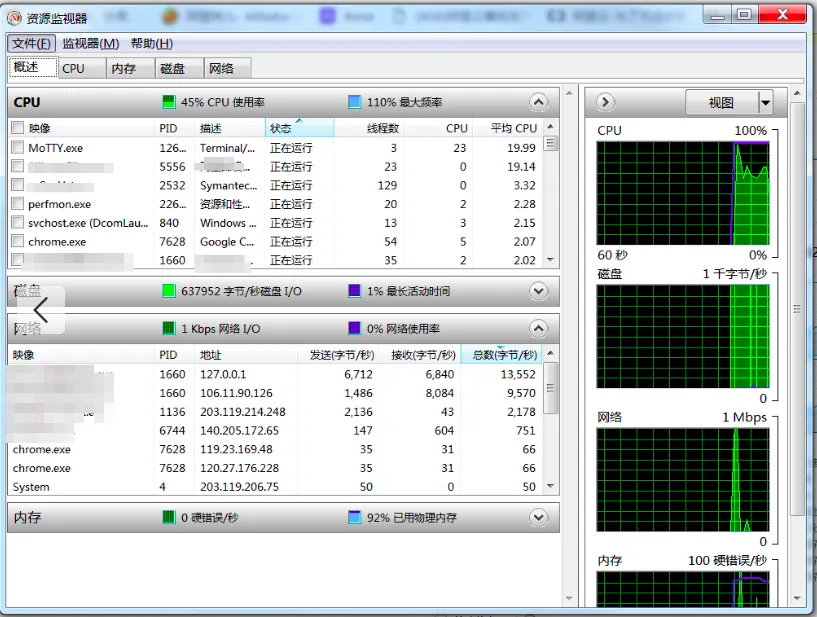This screenshot has width=817, height=617.
Task: Open the 帮助(H) menu
Action: click(152, 43)
